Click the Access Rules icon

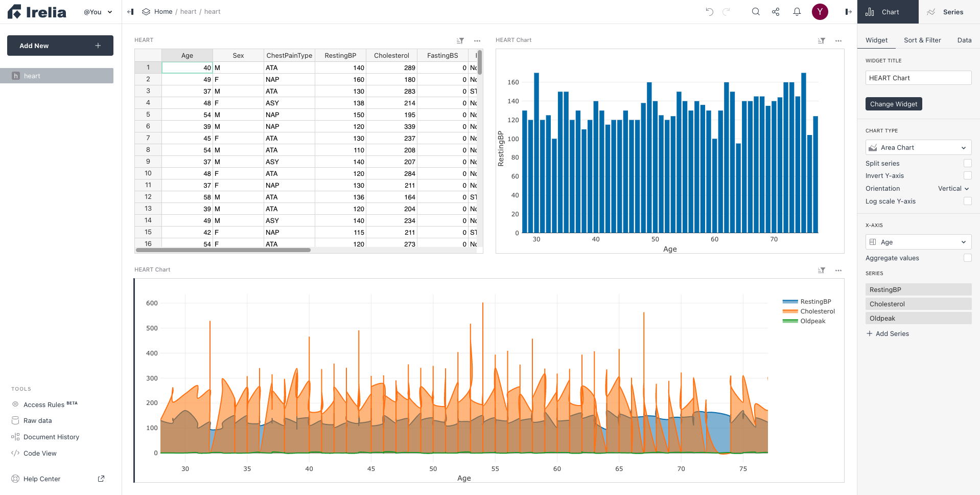[x=15, y=404]
